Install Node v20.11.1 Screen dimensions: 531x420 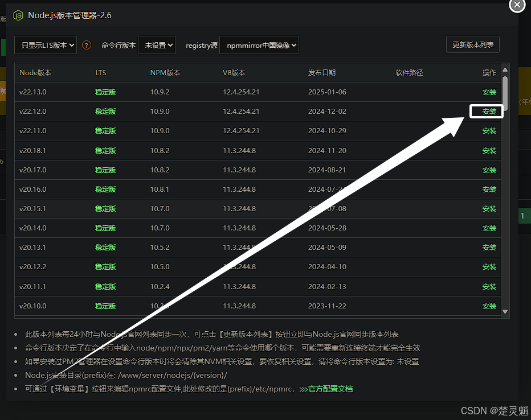489,286
